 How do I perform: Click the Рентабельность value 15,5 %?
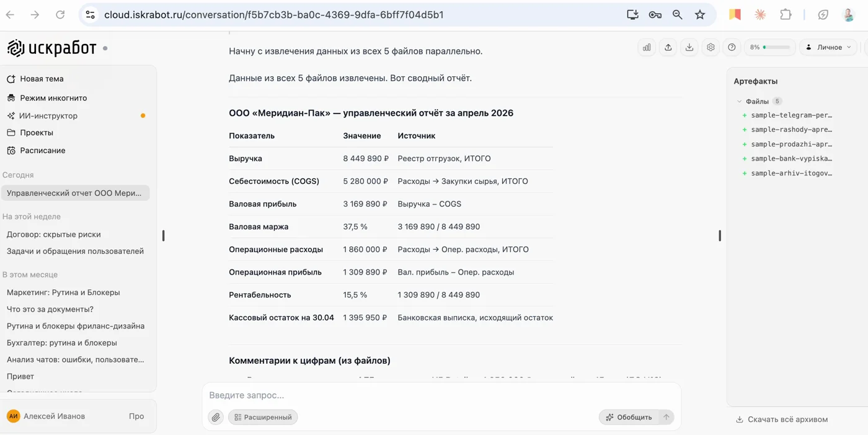(355, 295)
